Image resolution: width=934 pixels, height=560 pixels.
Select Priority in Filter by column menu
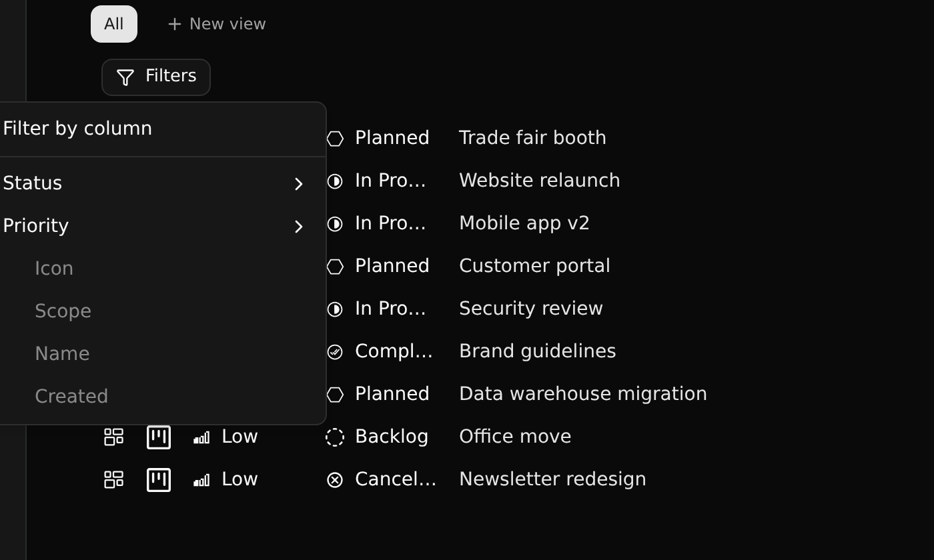160,225
